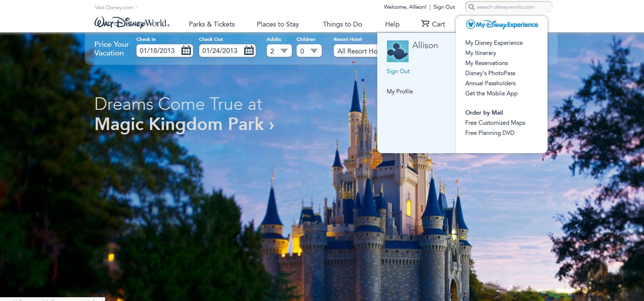Screen dimensions: 644x301
Task: Click the Check In date field
Action: click(x=165, y=51)
